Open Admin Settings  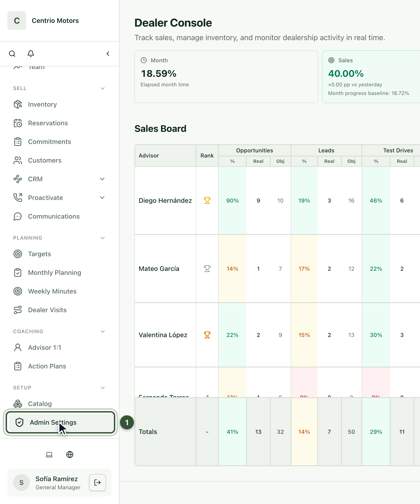(60, 422)
